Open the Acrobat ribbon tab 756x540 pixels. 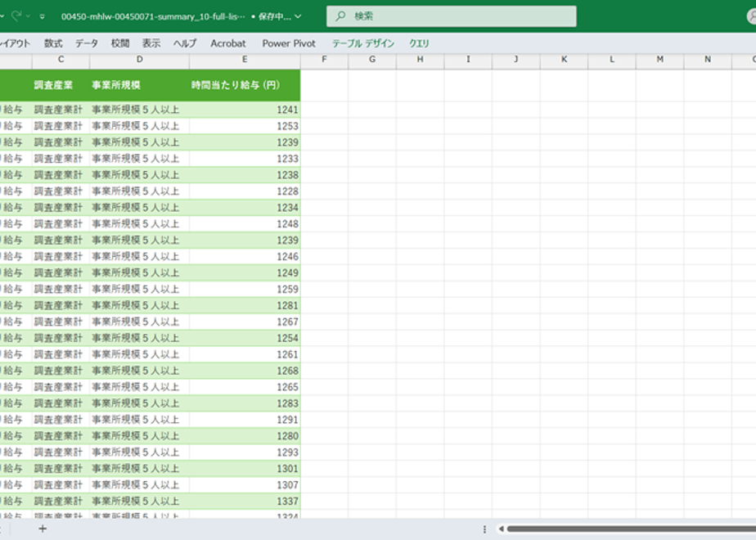[x=228, y=43]
